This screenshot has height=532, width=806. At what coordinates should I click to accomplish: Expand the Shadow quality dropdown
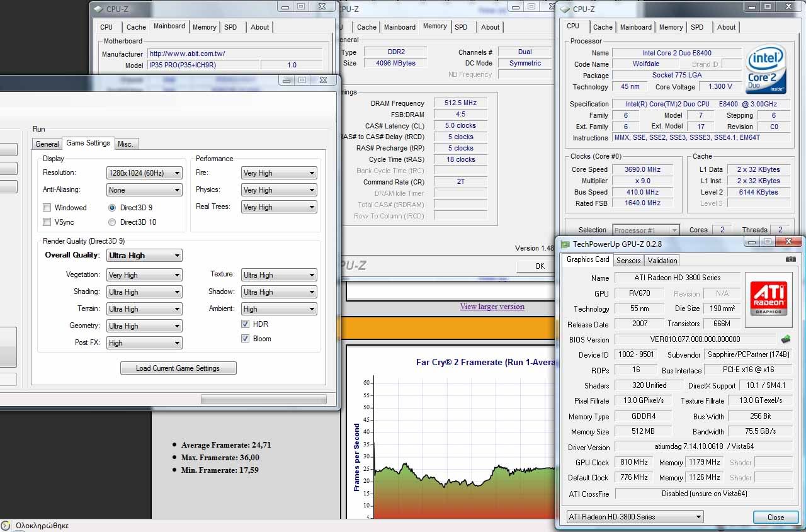279,292
